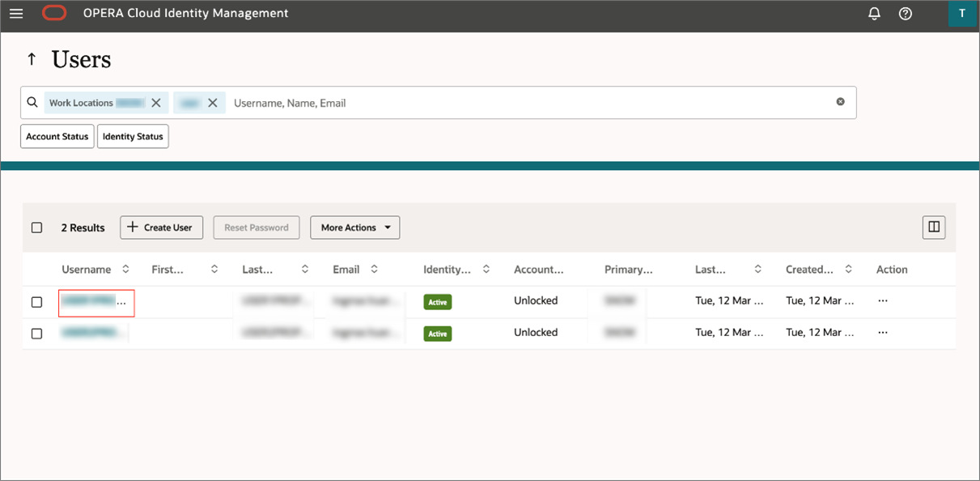Image resolution: width=980 pixels, height=481 pixels.
Task: Open the user profile avatar T
Action: click(961, 14)
